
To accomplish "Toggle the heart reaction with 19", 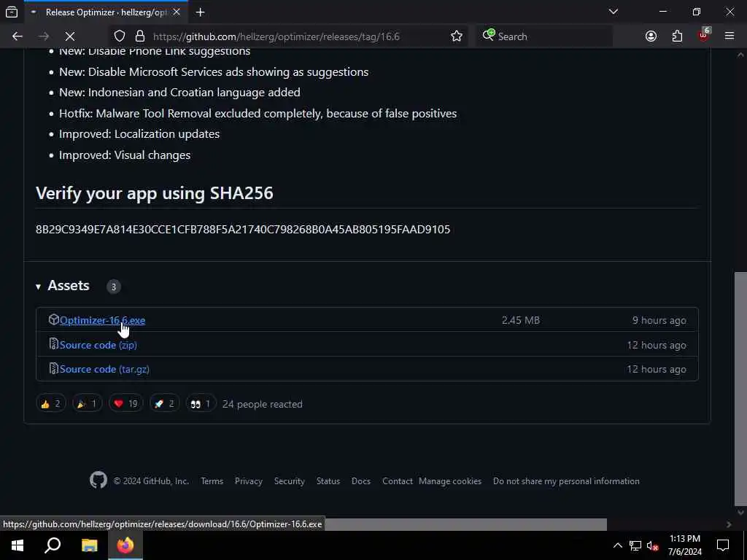I will 125,404.
